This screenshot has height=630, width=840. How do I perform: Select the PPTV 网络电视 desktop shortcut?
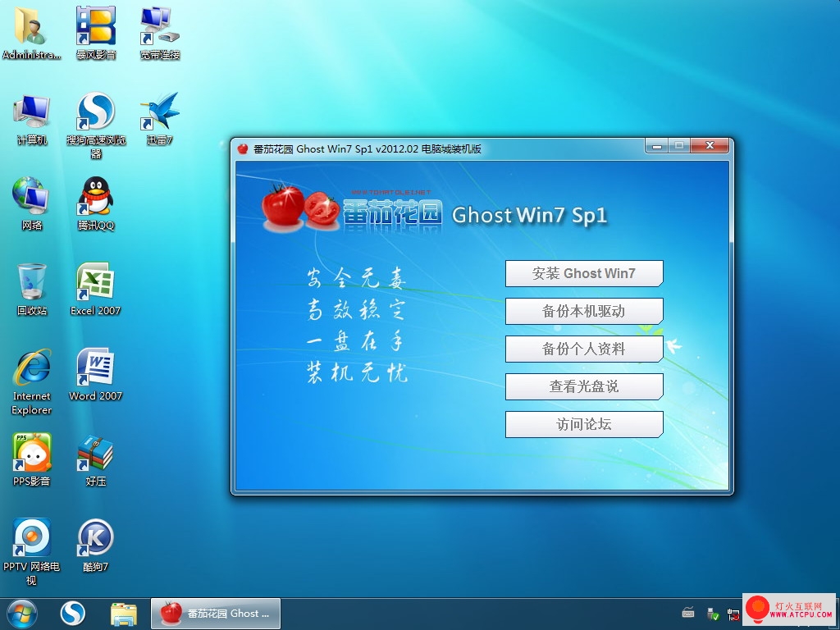point(32,552)
